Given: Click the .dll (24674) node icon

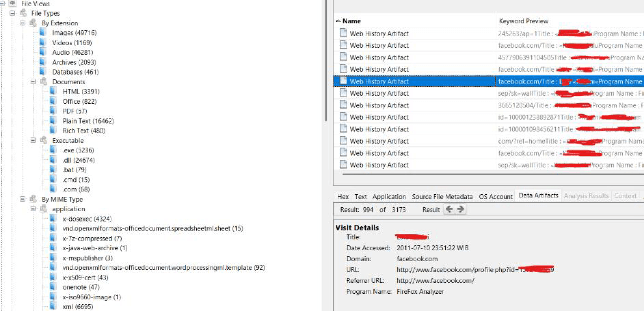Looking at the screenshot, I should click(53, 160).
